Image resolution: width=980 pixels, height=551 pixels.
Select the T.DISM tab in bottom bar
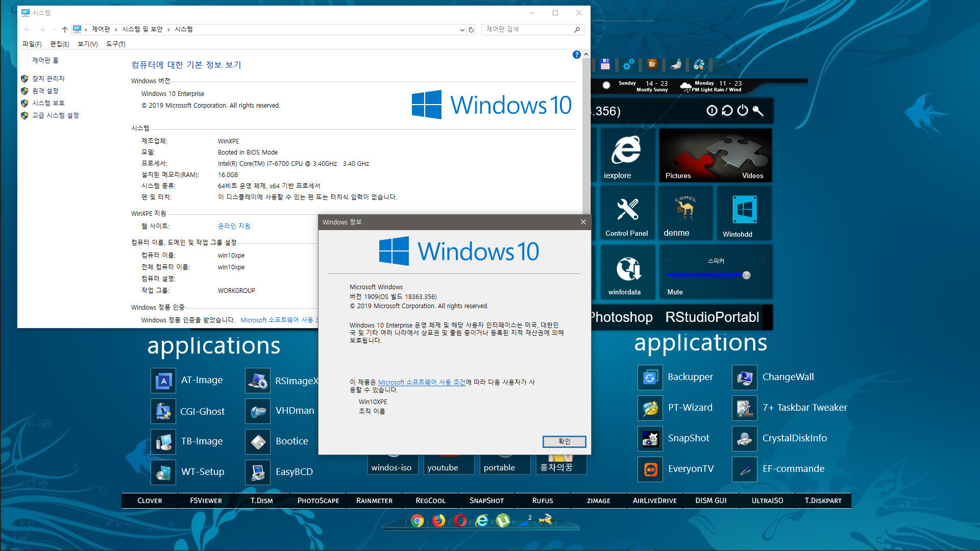(x=262, y=500)
